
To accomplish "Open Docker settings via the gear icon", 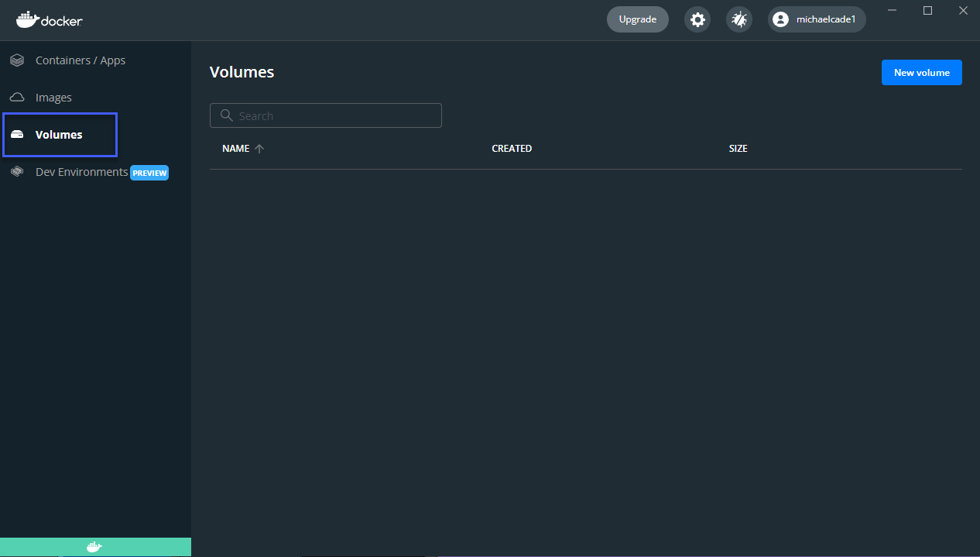I will click(x=697, y=19).
